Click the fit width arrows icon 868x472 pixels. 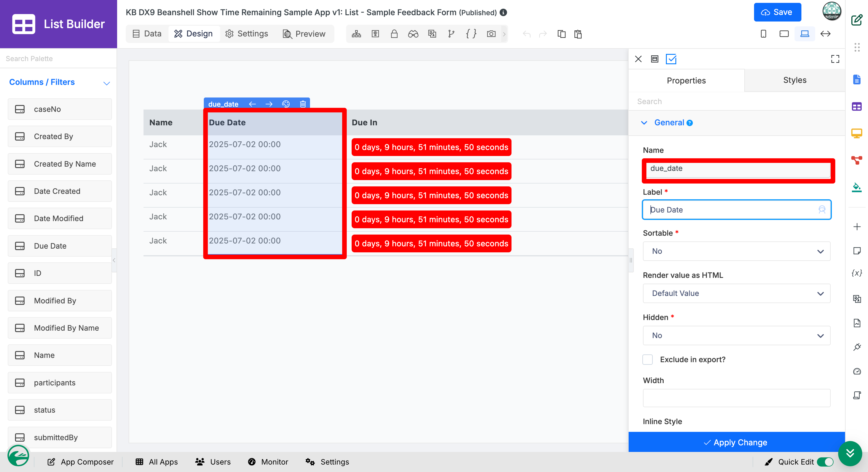coord(826,34)
